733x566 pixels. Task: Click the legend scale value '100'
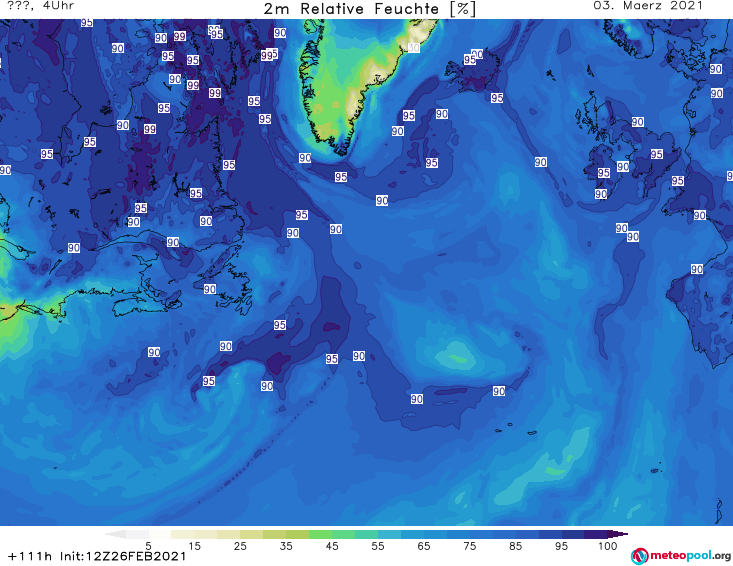tap(608, 546)
